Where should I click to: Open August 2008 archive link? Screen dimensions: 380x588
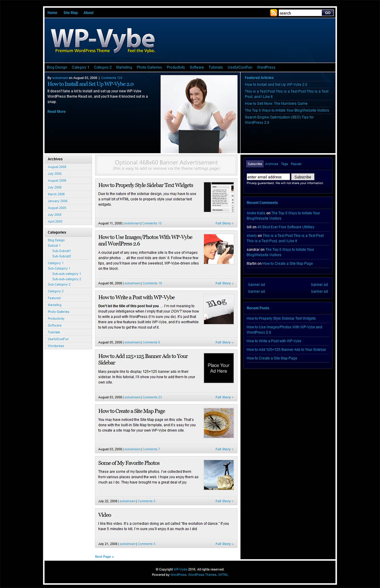point(57,167)
